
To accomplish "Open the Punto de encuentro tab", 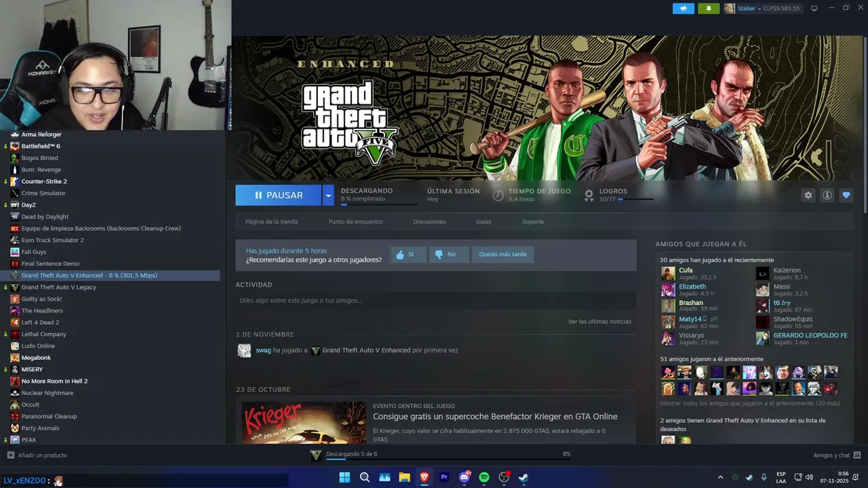I will [x=355, y=222].
